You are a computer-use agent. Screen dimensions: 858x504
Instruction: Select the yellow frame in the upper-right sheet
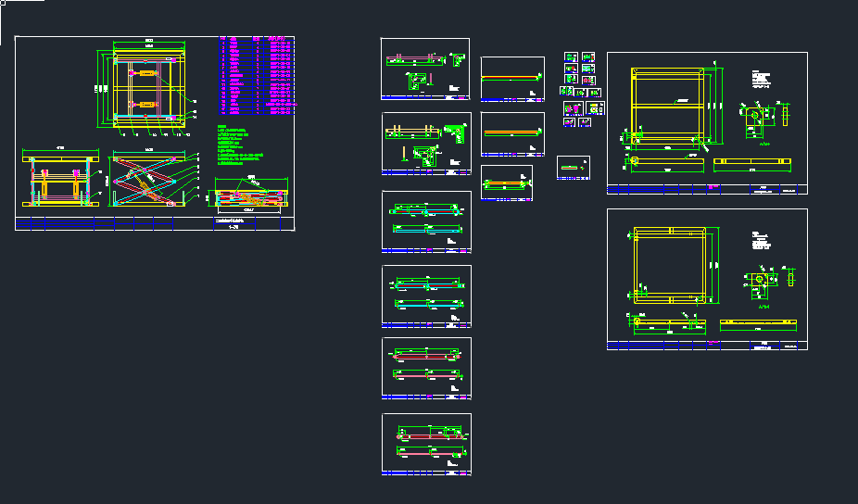(665, 106)
